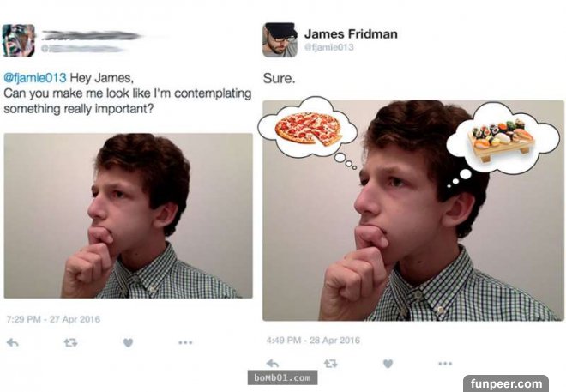The width and height of the screenshot is (566, 392).
Task: Retweet the left tweet from 27 Apr
Action: click(x=69, y=341)
